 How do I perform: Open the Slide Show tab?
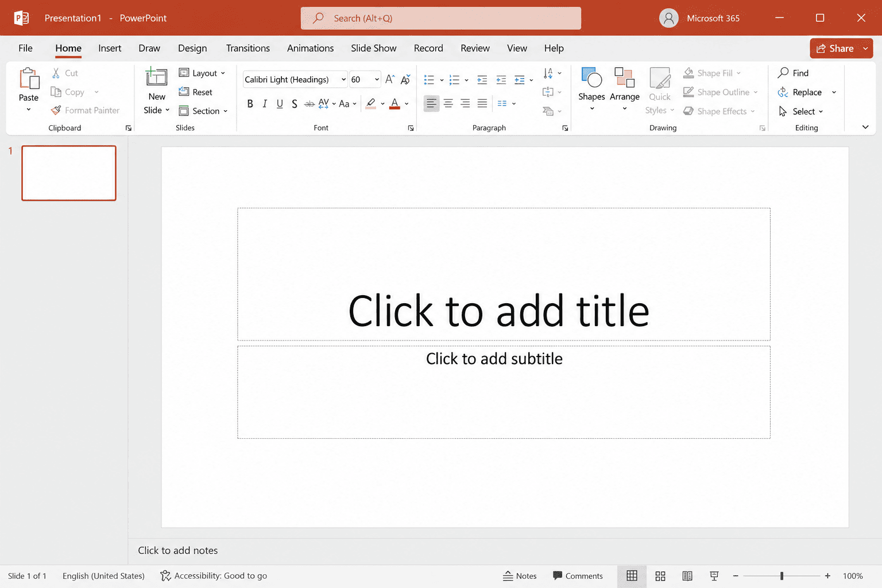tap(374, 48)
